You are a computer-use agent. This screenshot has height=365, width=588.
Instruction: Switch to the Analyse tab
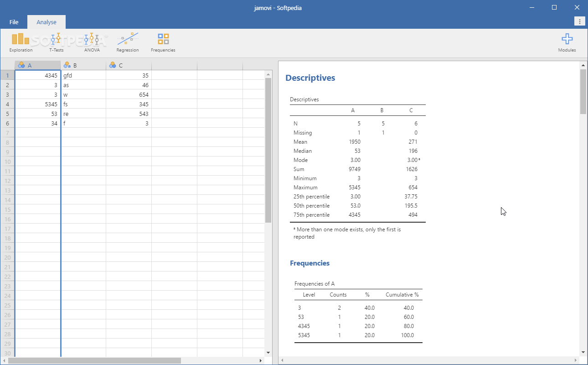click(x=46, y=22)
